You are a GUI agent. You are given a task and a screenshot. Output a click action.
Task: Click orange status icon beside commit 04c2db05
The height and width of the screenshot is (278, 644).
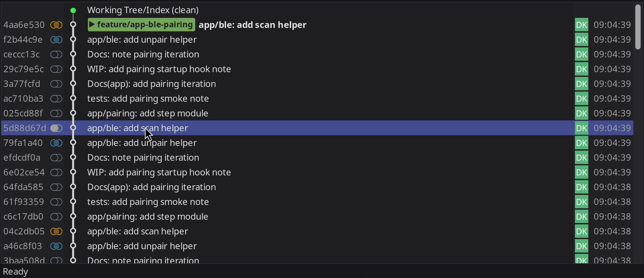[x=56, y=231]
